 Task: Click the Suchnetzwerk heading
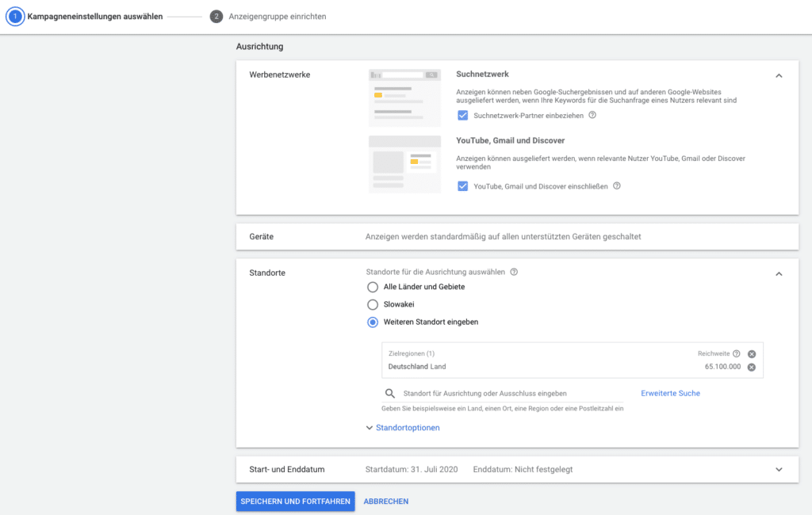[x=482, y=74]
